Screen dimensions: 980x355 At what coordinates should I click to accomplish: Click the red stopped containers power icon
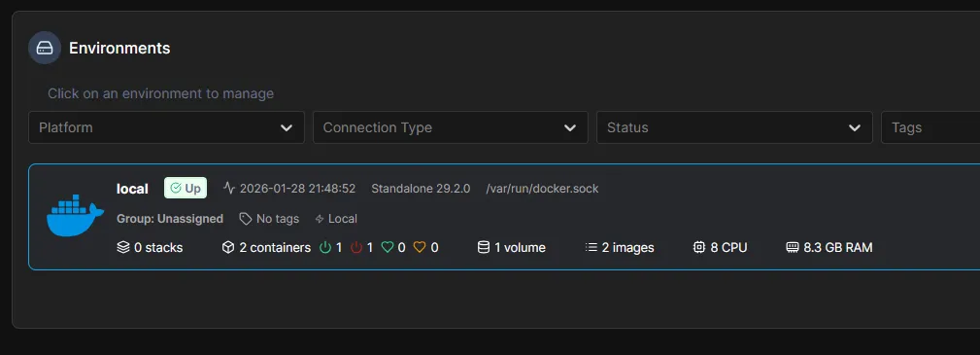coord(356,247)
